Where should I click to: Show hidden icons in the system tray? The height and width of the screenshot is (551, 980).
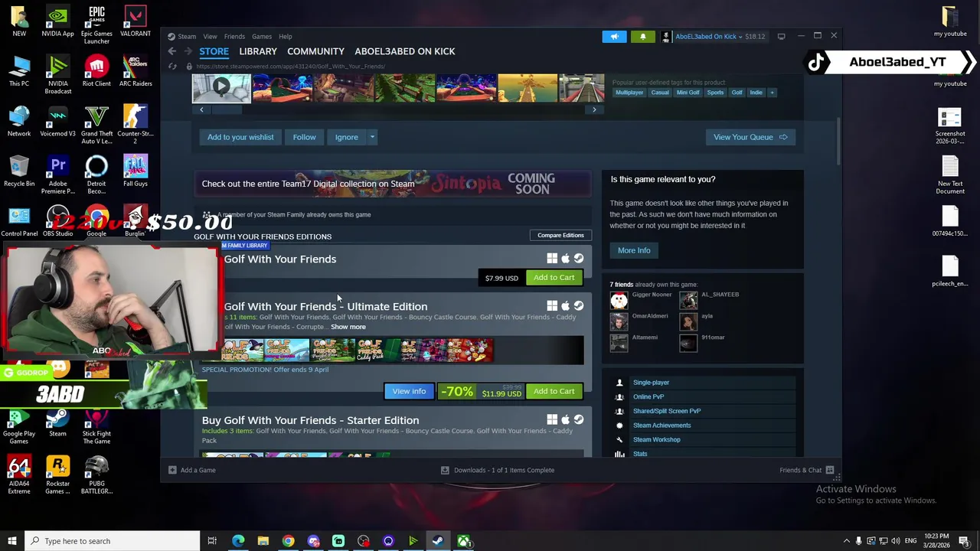[x=846, y=541]
